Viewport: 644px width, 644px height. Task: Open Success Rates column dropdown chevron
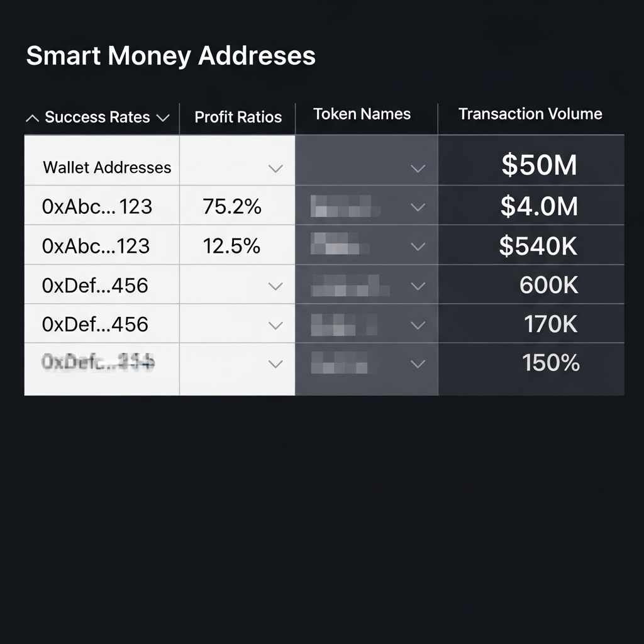click(163, 118)
